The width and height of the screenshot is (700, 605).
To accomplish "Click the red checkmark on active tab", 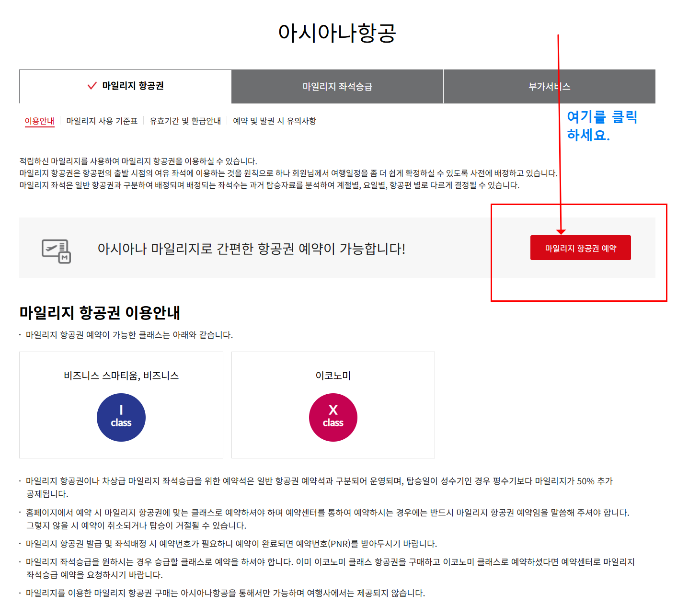I will pyautogui.click(x=92, y=86).
